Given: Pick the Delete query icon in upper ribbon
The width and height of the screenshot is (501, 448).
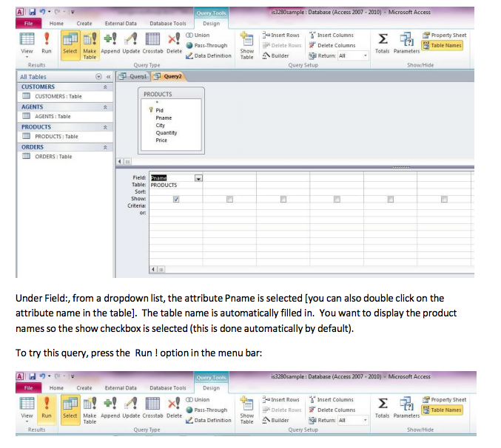Looking at the screenshot, I should 174,39.
